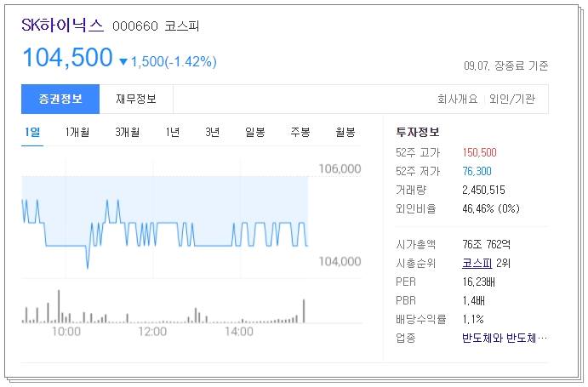This screenshot has height=387, width=588.
Task: Click the 09.07. 장종료 기준 timestamp
Action: point(505,66)
